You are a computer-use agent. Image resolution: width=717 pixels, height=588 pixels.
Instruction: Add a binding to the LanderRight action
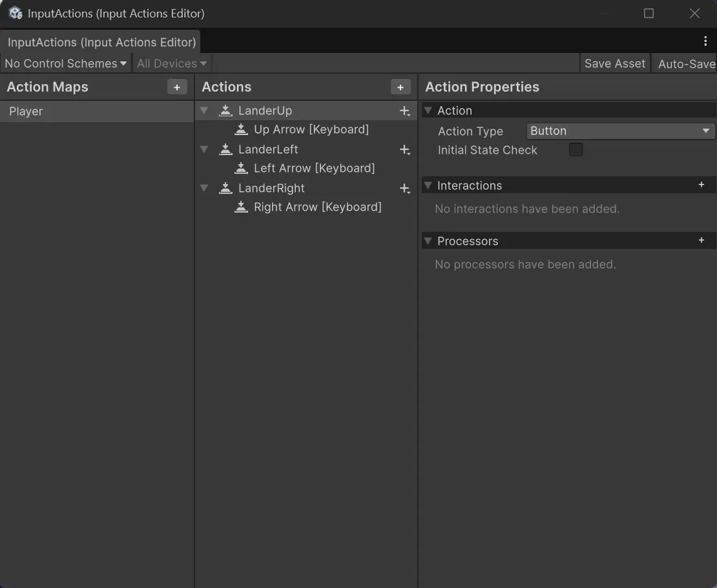coord(404,189)
